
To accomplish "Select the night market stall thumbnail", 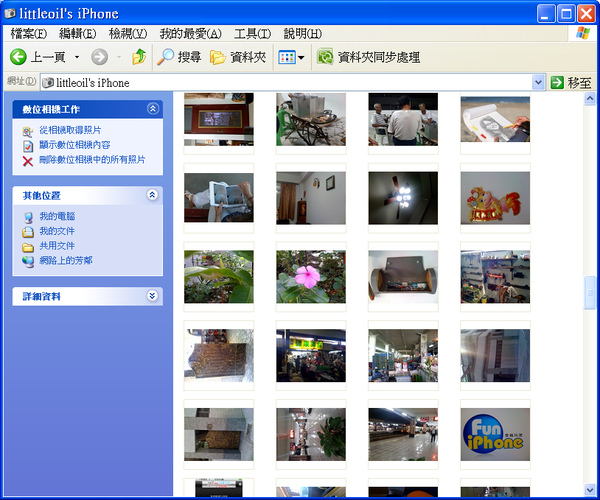I will click(x=311, y=355).
